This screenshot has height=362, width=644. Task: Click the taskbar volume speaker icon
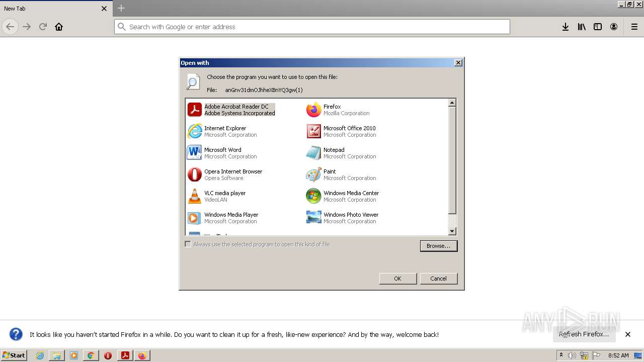coord(572,355)
